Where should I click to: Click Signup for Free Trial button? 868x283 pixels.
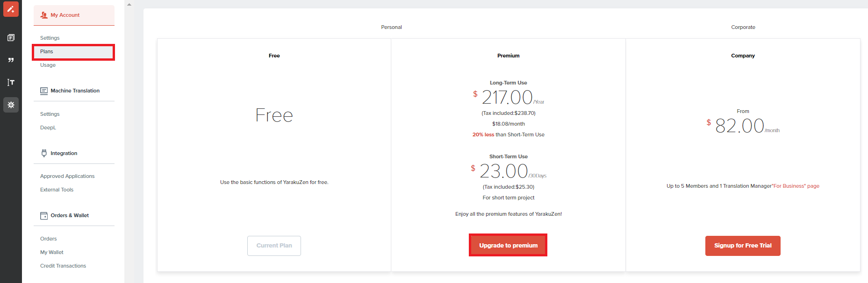pos(743,246)
